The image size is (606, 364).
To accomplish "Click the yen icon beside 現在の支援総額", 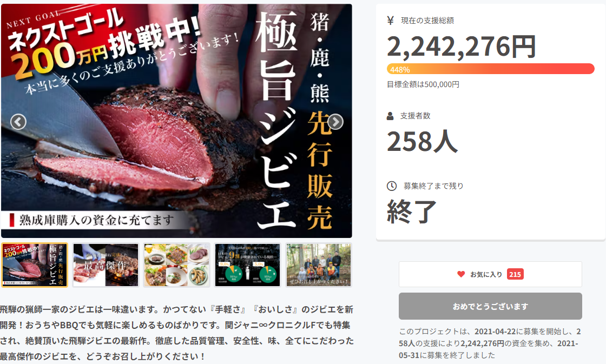I will pos(390,21).
